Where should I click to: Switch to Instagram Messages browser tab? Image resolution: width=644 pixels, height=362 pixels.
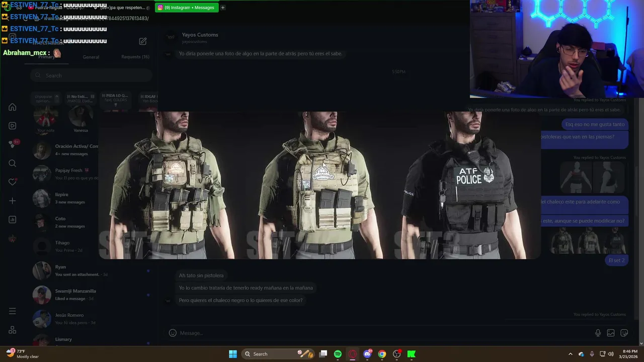pyautogui.click(x=187, y=8)
